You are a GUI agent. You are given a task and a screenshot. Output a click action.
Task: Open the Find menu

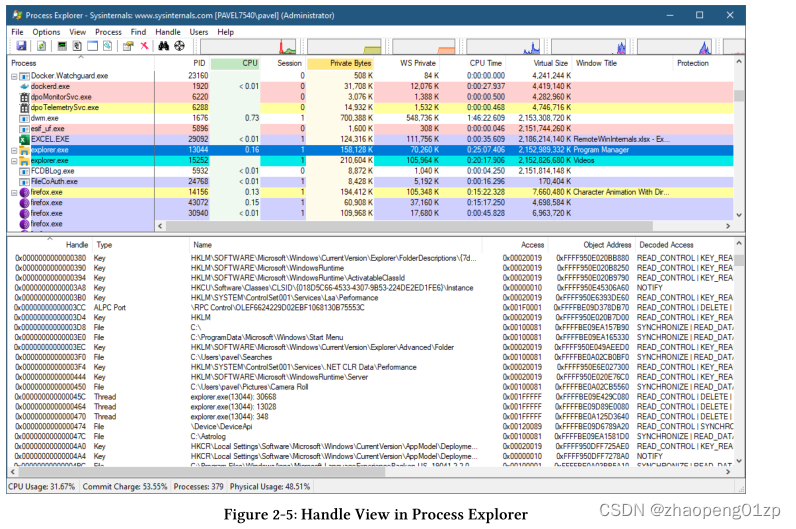pos(138,32)
